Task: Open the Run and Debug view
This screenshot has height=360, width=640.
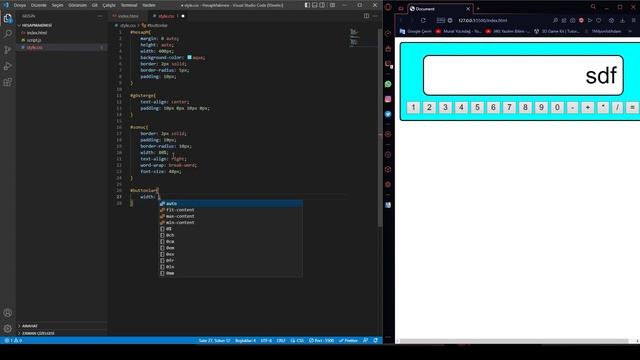Action: coord(8,66)
